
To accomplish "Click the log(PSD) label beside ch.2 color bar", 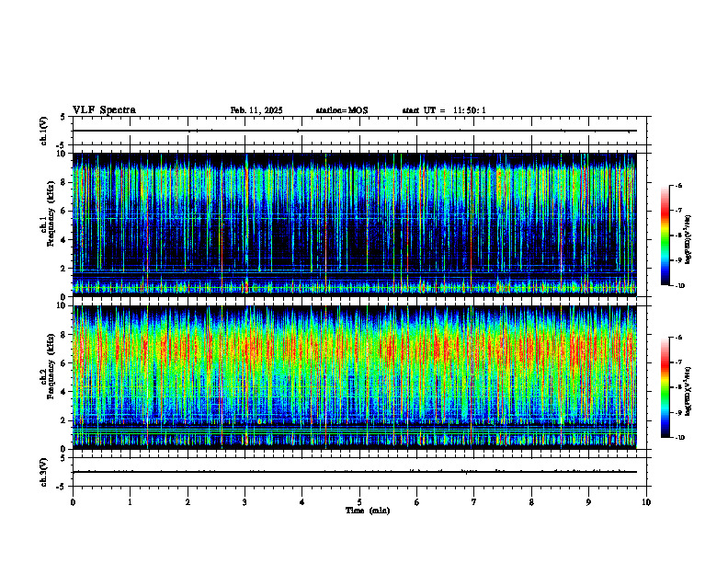I will pyautogui.click(x=689, y=392).
